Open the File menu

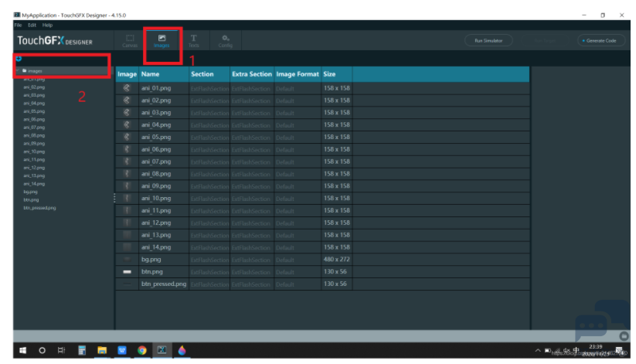pyautogui.click(x=19, y=26)
